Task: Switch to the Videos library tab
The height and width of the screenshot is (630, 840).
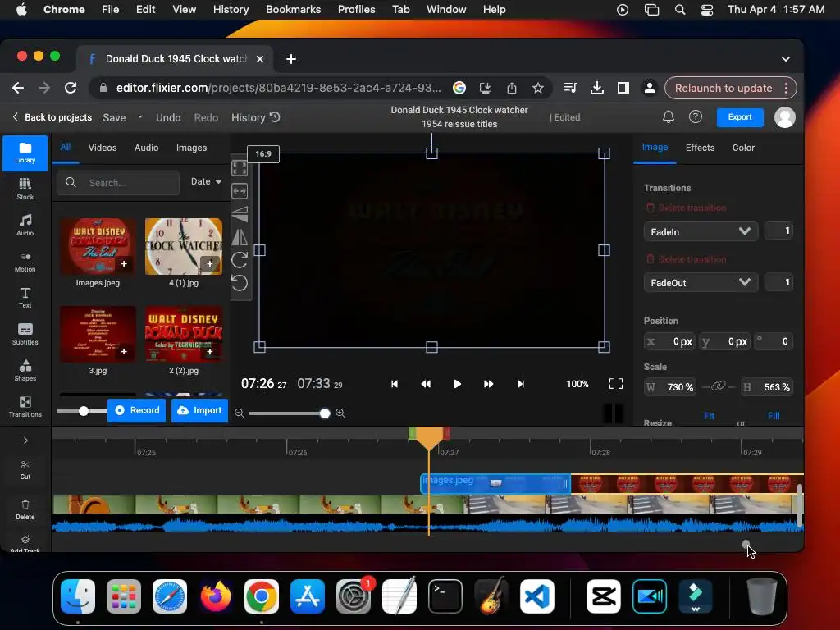Action: [103, 148]
